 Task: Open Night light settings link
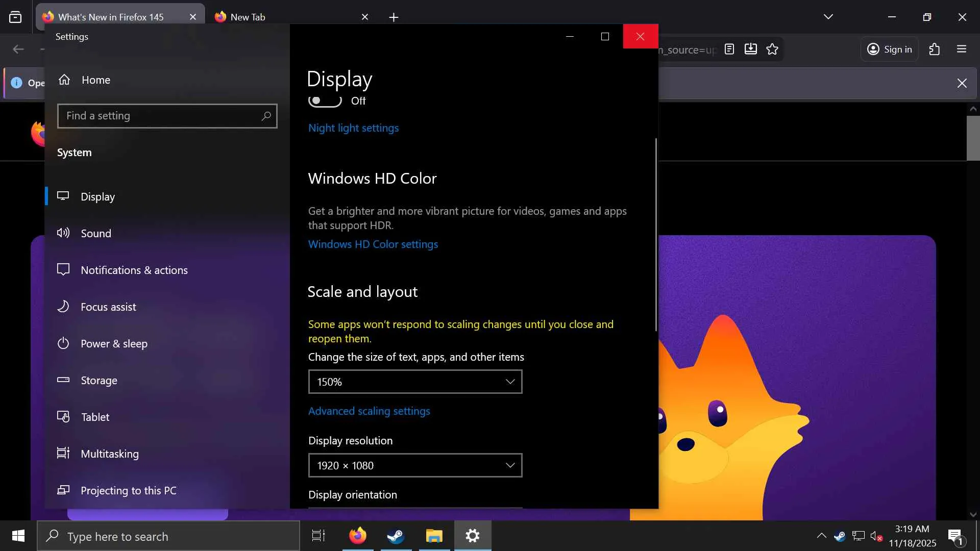click(x=353, y=128)
